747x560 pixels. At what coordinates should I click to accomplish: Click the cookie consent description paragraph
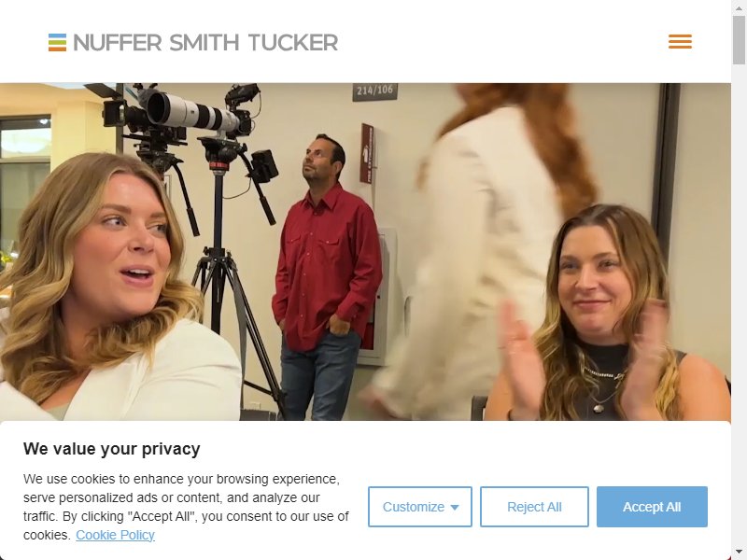click(x=186, y=507)
